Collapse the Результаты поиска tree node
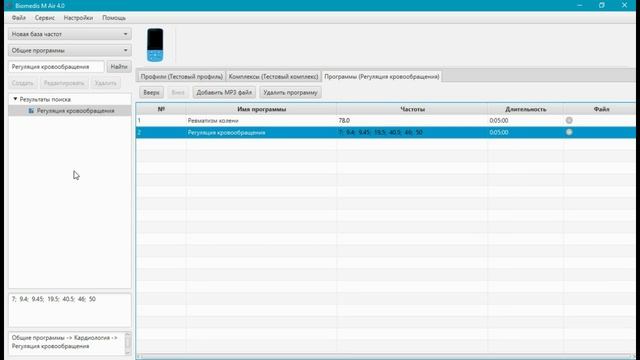The width and height of the screenshot is (640, 360). pyautogui.click(x=15, y=99)
